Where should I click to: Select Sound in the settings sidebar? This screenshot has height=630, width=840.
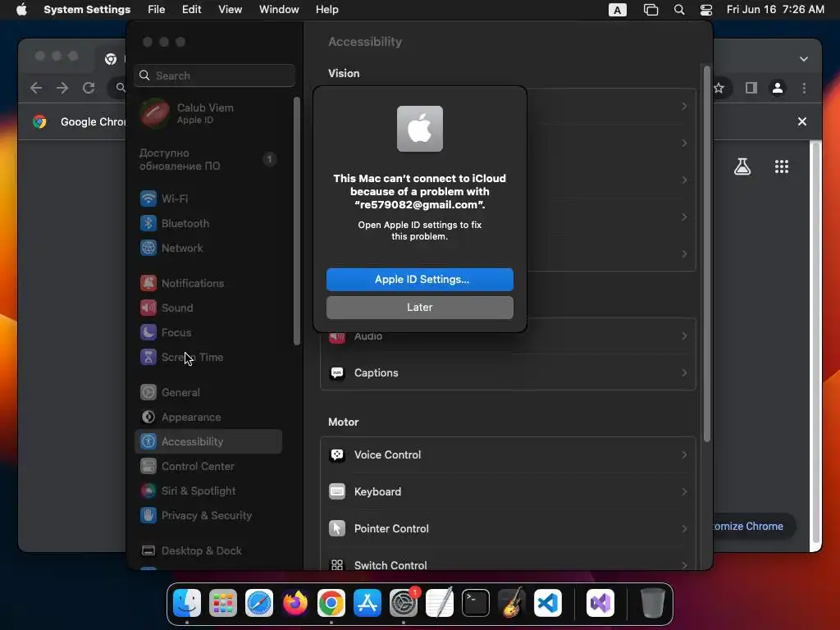point(208,308)
